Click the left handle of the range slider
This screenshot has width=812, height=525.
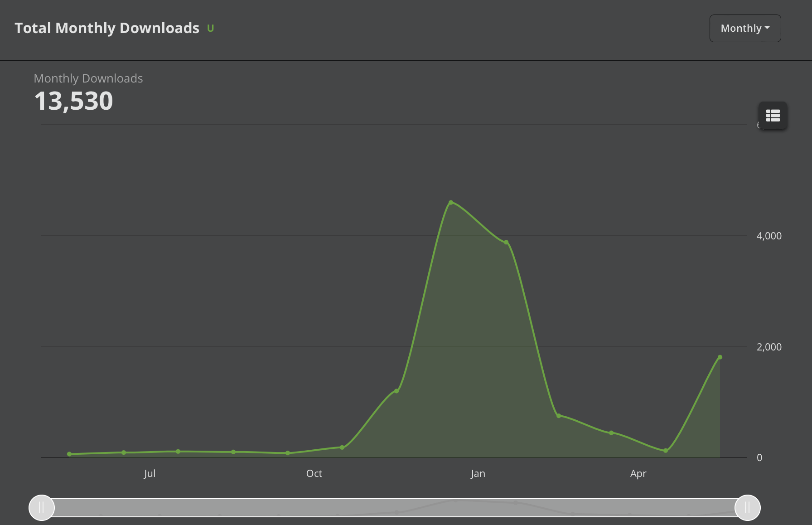(x=41, y=508)
